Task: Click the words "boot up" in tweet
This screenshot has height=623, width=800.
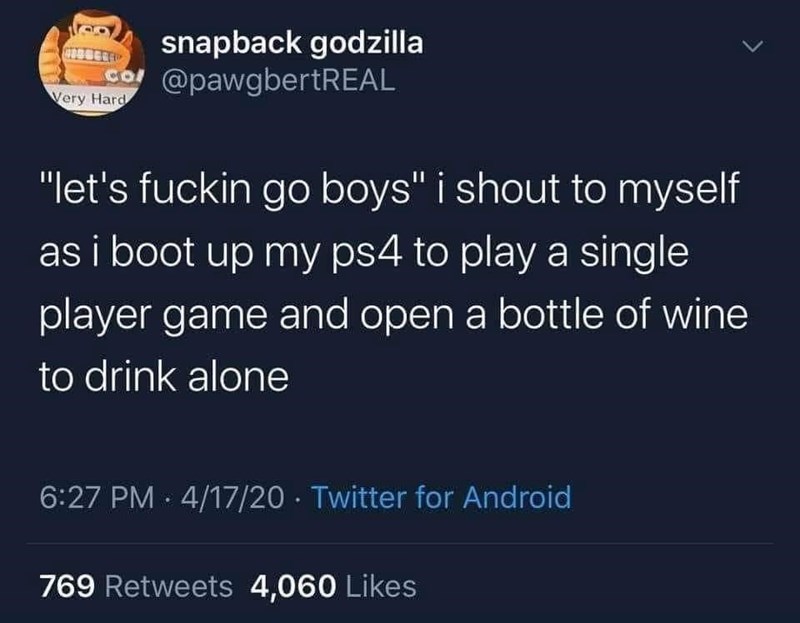Action: click(x=182, y=254)
